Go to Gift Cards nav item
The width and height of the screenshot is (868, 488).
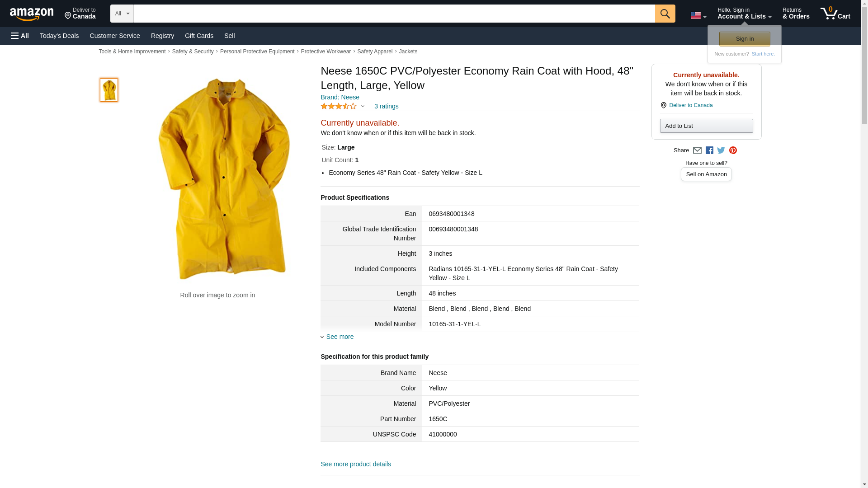199,36
